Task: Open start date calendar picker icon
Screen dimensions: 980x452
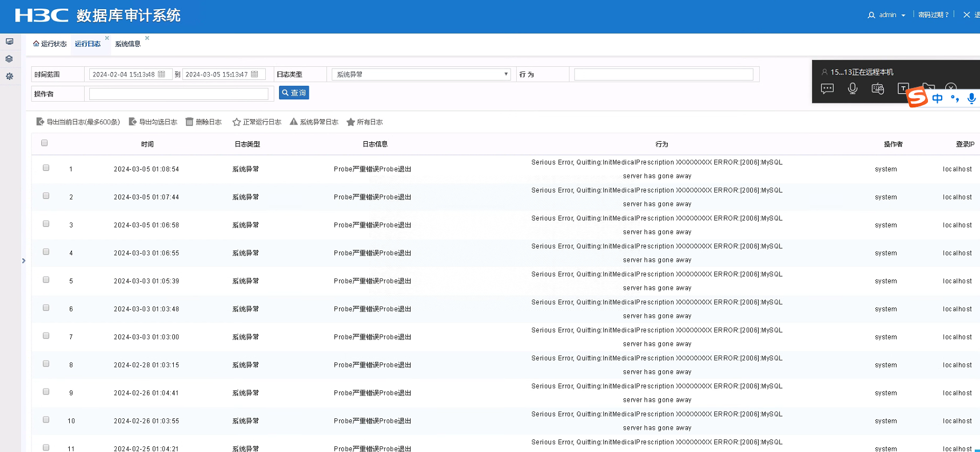Action: (162, 74)
